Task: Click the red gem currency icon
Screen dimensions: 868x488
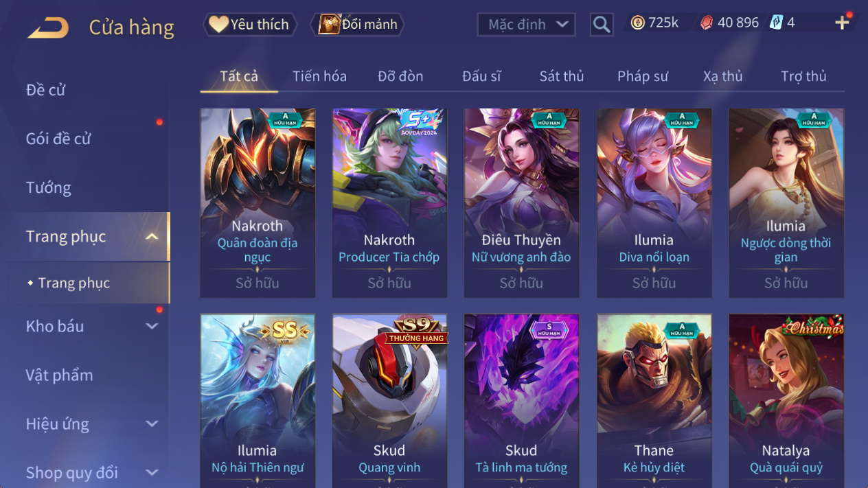Action: coord(706,23)
